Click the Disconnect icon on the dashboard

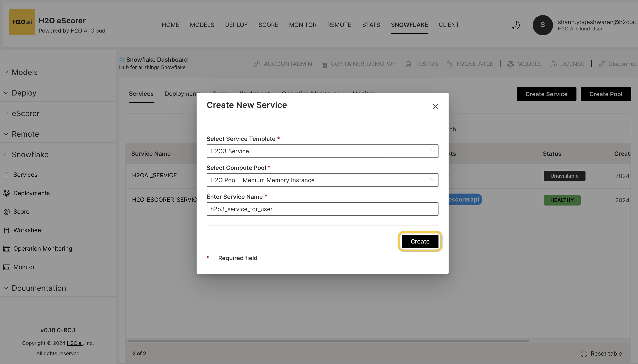pyautogui.click(x=602, y=64)
